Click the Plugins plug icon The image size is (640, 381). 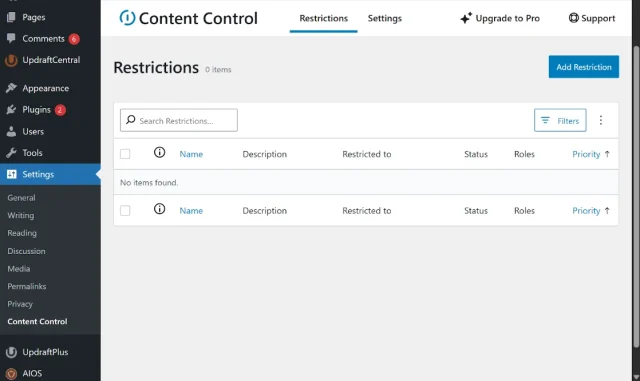11,109
